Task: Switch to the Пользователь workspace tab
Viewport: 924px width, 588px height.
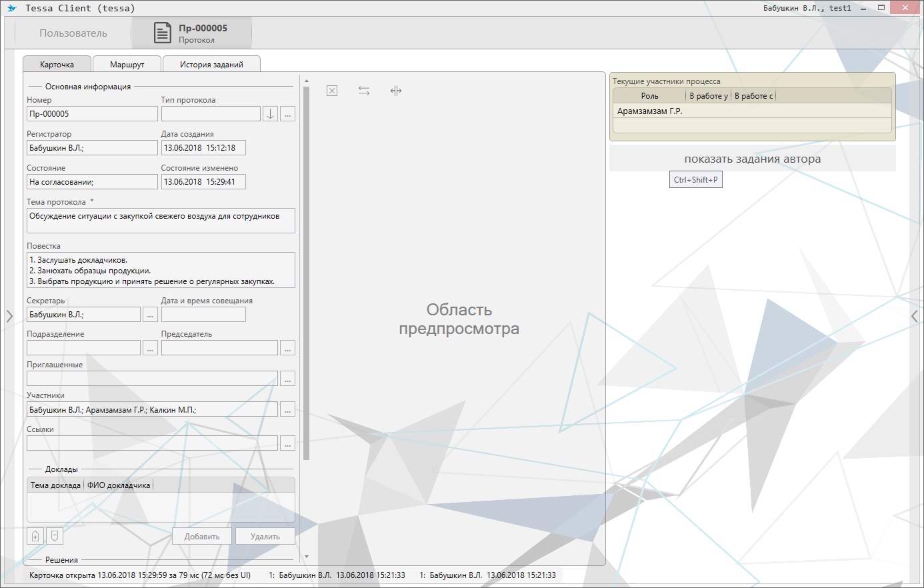Action: click(x=73, y=33)
